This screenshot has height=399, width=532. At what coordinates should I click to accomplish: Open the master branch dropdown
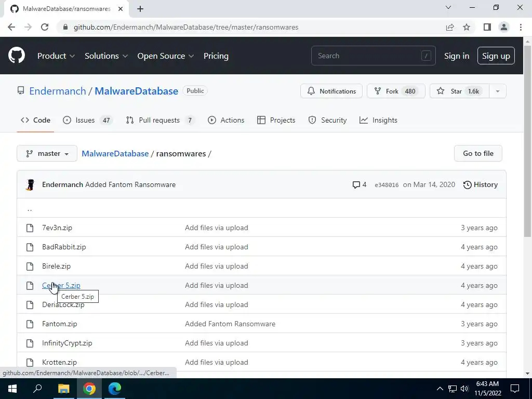click(47, 153)
